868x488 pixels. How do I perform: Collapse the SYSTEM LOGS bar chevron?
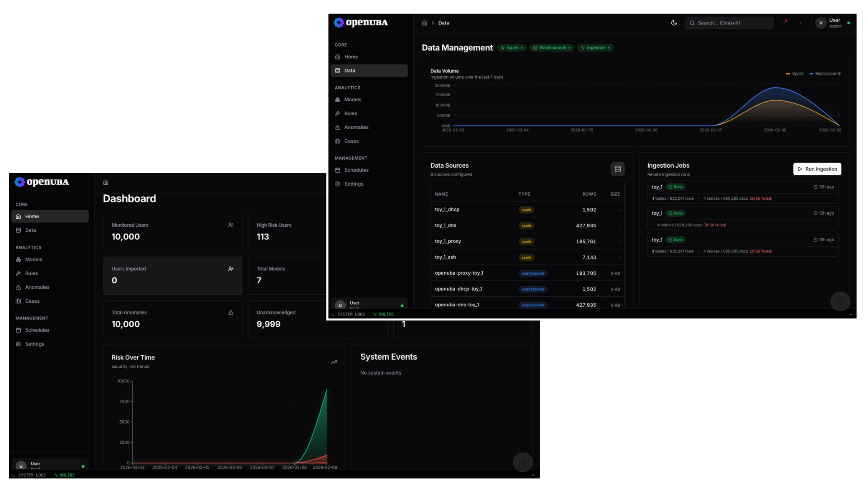[x=852, y=314]
